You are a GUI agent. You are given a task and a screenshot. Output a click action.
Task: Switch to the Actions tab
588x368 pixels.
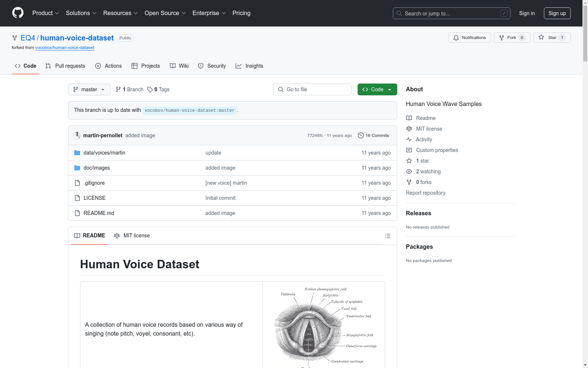[108, 66]
